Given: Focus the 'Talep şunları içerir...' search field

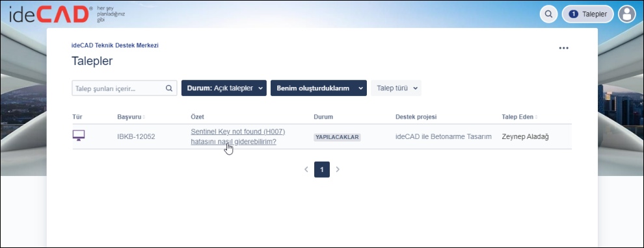Looking at the screenshot, I should [x=124, y=88].
